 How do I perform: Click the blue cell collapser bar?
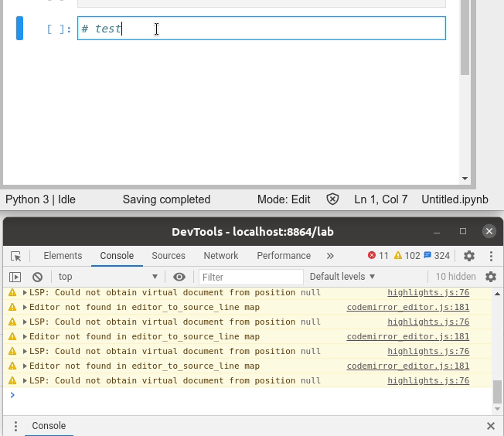pyautogui.click(x=19, y=29)
